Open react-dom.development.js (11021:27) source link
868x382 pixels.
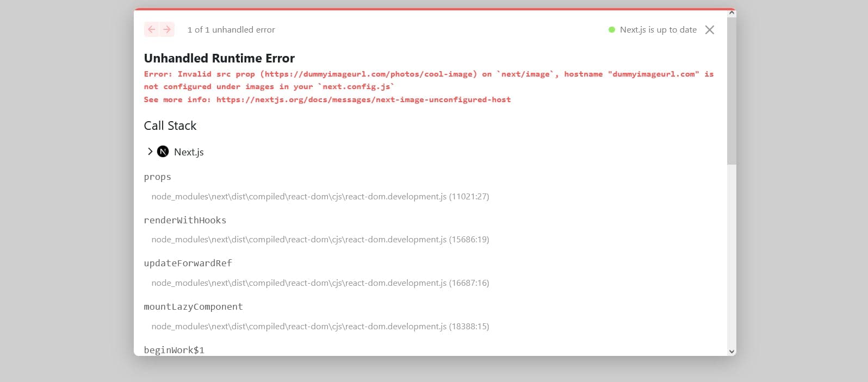(x=320, y=196)
